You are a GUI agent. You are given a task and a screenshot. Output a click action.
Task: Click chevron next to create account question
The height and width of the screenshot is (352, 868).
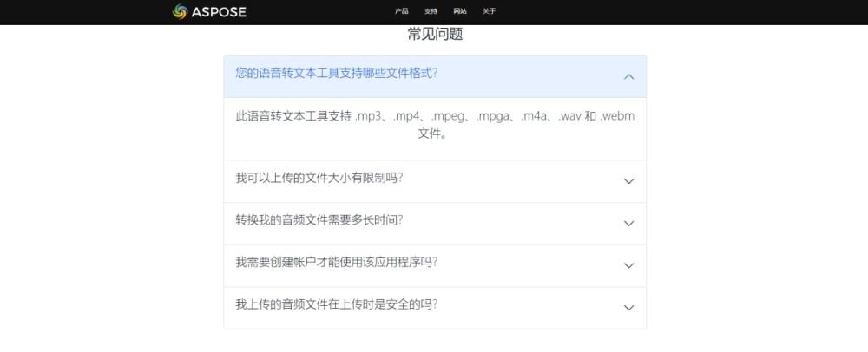click(628, 266)
